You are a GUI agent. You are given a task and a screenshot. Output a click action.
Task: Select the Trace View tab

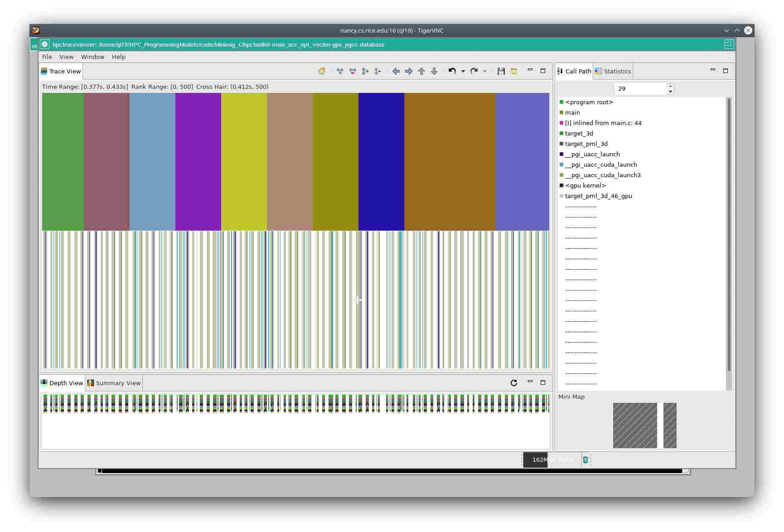pos(61,71)
